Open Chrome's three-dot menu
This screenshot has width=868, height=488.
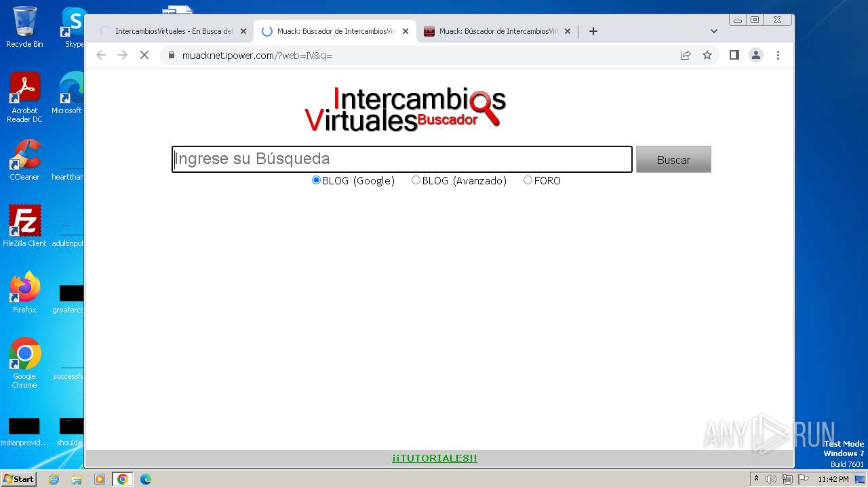[778, 55]
